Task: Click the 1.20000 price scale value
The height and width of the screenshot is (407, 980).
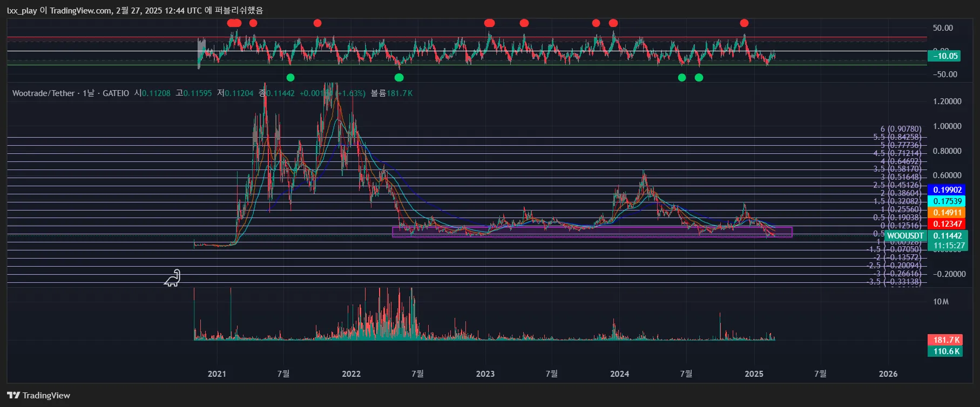Action: point(947,101)
